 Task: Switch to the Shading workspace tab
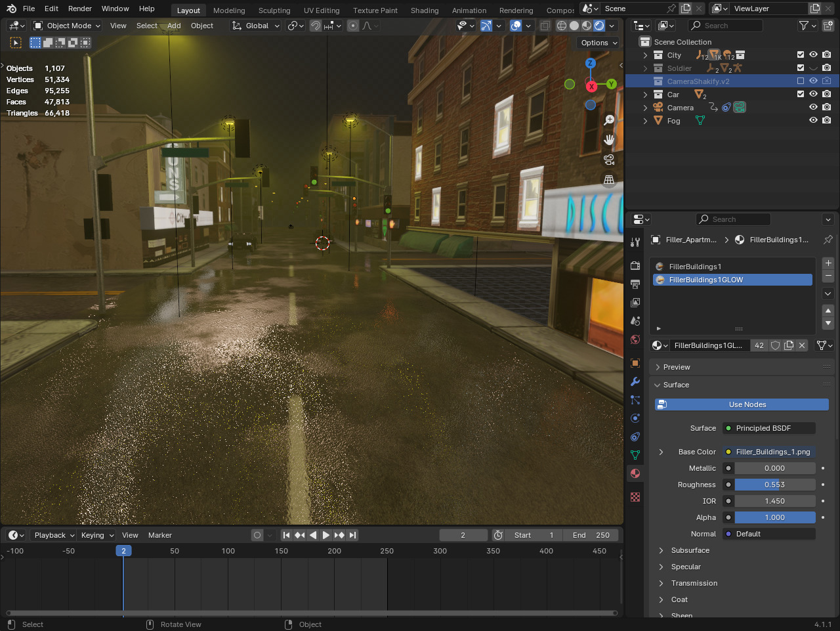pos(425,11)
